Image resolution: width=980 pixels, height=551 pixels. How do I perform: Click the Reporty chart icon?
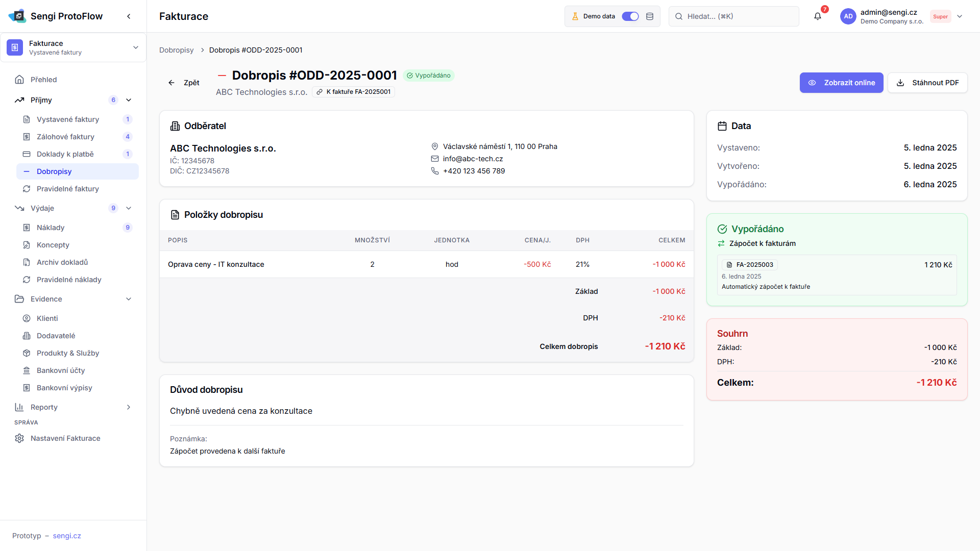[x=19, y=407]
